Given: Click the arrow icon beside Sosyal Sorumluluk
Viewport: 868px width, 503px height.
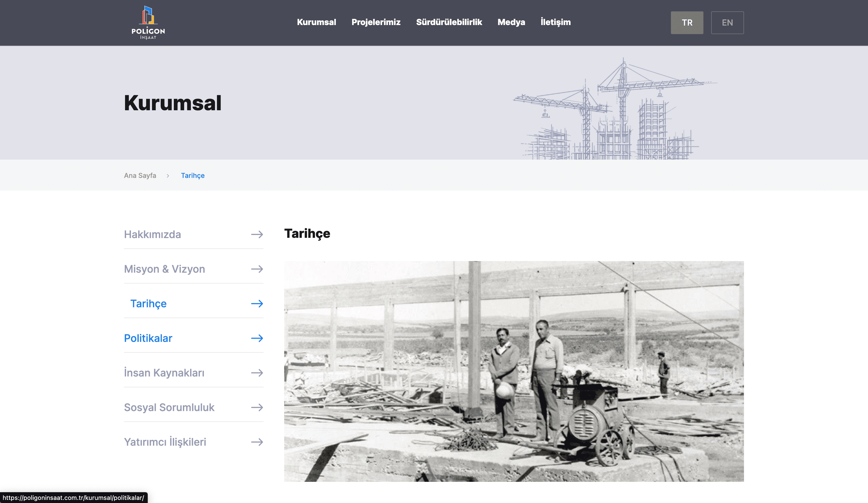Looking at the screenshot, I should (x=257, y=407).
